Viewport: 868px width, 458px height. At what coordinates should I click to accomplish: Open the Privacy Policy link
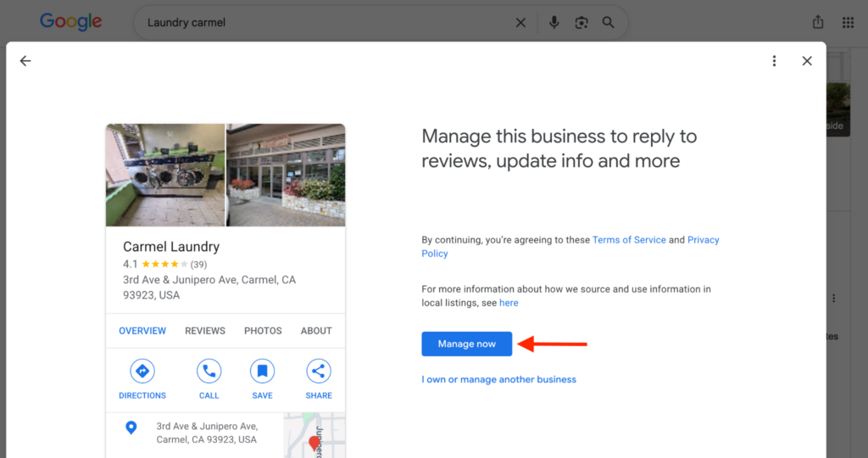pos(570,247)
